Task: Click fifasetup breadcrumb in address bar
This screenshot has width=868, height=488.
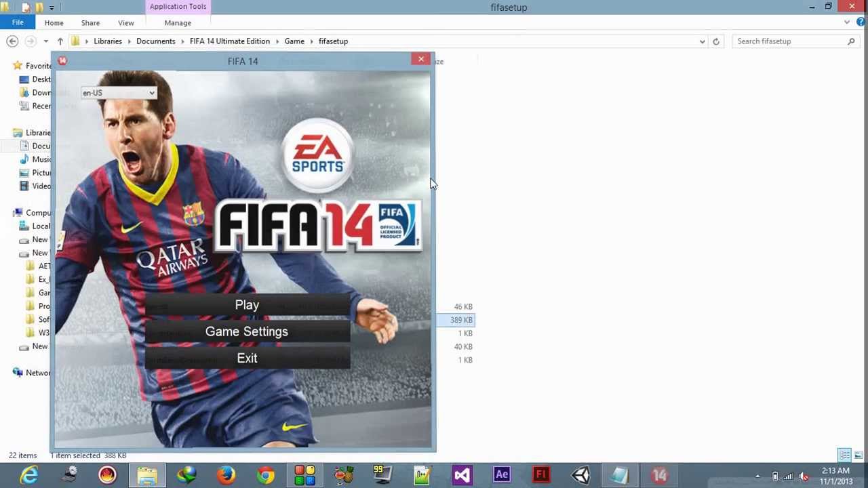Action: [333, 41]
